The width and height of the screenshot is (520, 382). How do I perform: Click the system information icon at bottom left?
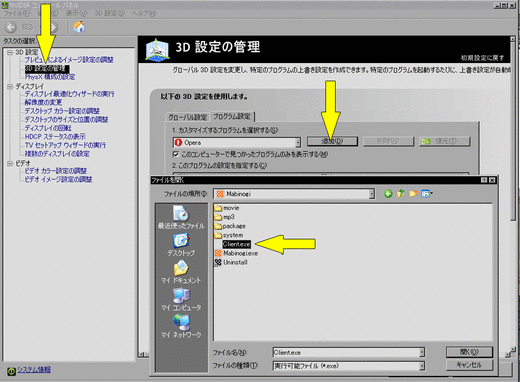[11, 371]
